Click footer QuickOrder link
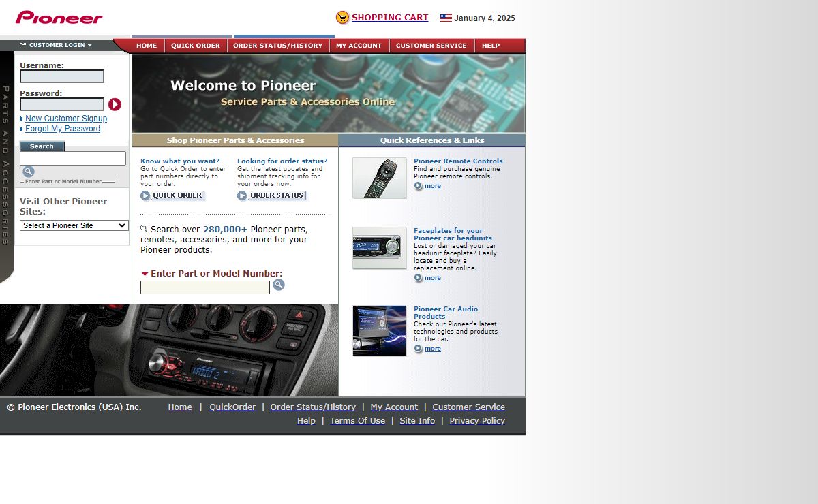The width and height of the screenshot is (818, 504). 232,407
